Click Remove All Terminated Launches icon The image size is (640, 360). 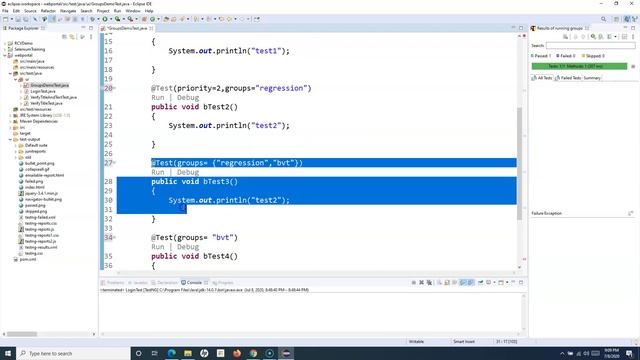[x=429, y=282]
